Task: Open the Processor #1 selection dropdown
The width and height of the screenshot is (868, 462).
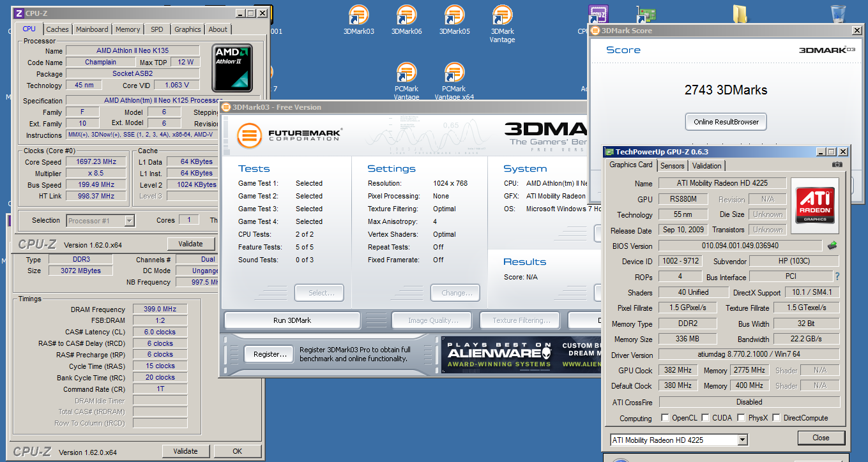Action: 129,220
